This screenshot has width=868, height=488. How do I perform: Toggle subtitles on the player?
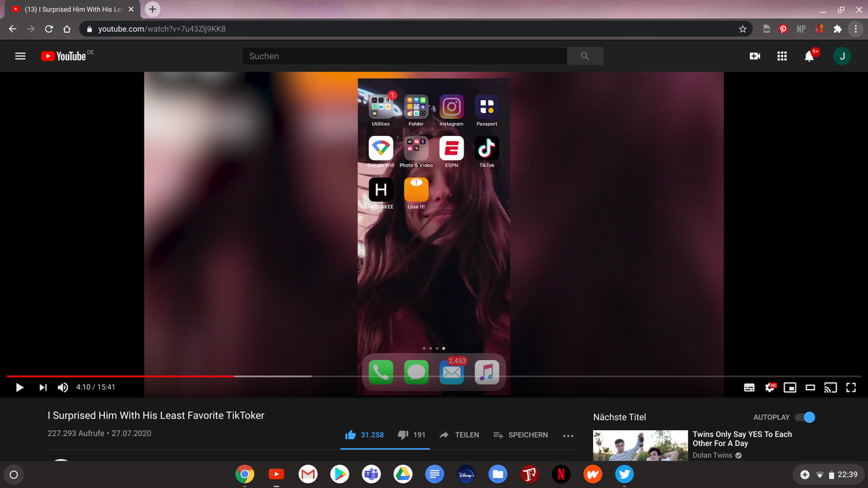point(749,388)
